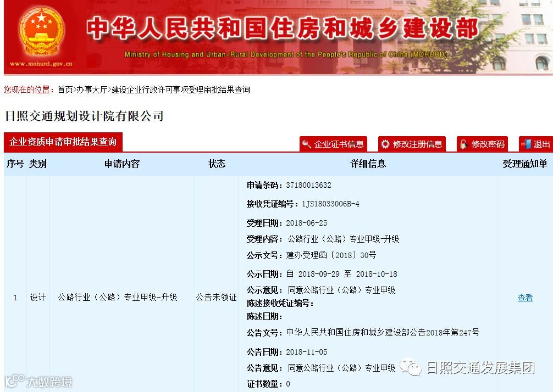Click the 陈述日期 label
553x392 pixels.
(264, 317)
